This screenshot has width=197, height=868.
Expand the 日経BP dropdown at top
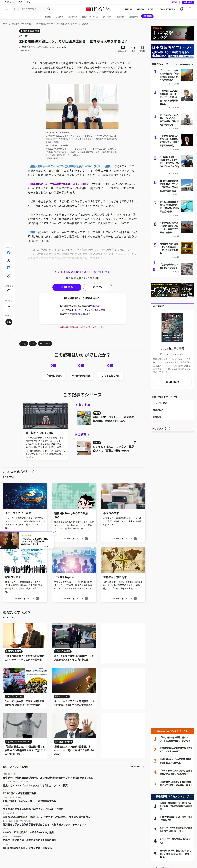click(x=9, y=2)
